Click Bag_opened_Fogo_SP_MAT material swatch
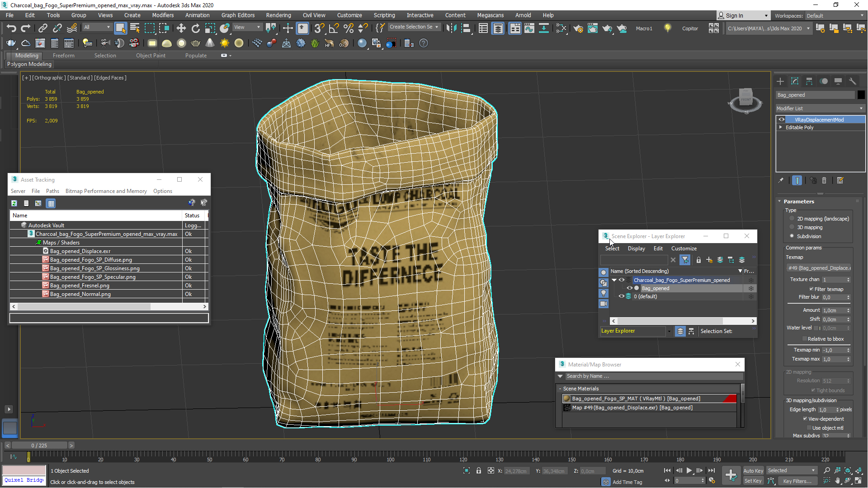This screenshot has width=868, height=488. click(567, 398)
